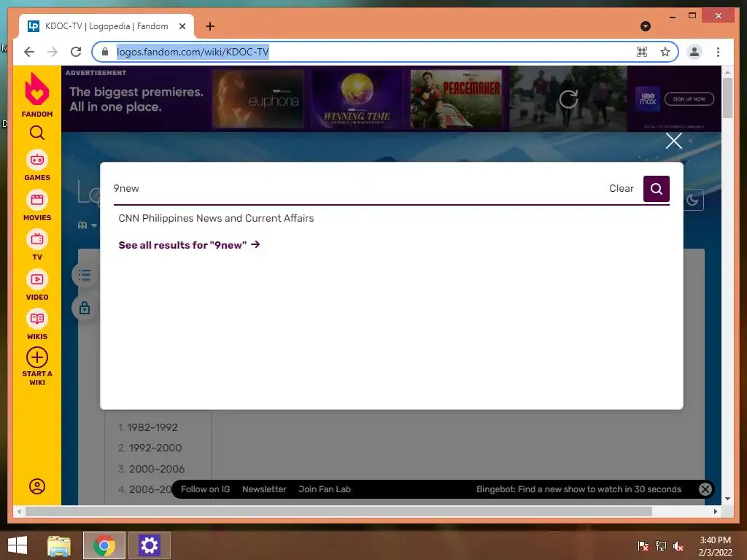Viewport: 747px width, 560px height.
Task: Open the tab search dropdown arrow
Action: (646, 26)
